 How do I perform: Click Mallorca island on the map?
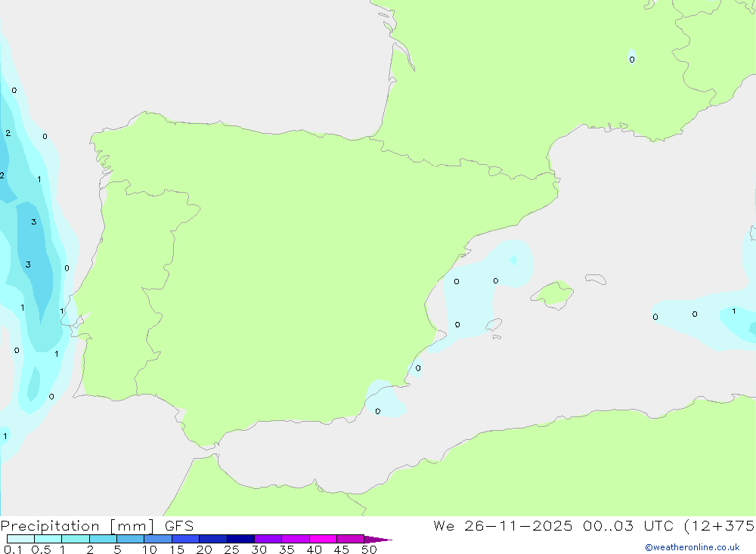tap(553, 294)
